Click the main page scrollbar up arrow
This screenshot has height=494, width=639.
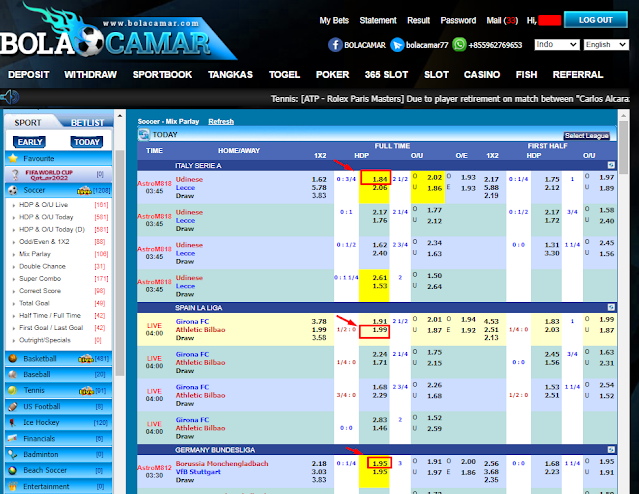pyautogui.click(x=623, y=116)
